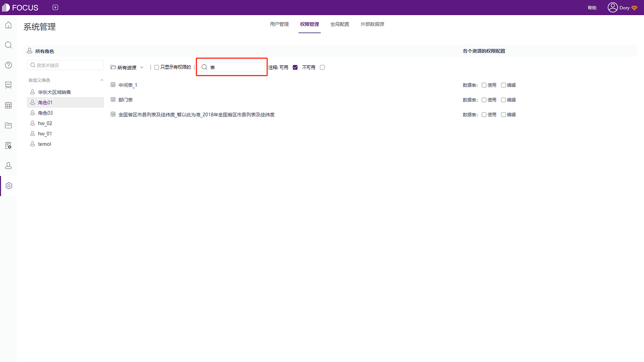Image resolution: width=644 pixels, height=362 pixels.
Task: Tick 编辑 checkbox for 中间表_1
Action: click(503, 85)
